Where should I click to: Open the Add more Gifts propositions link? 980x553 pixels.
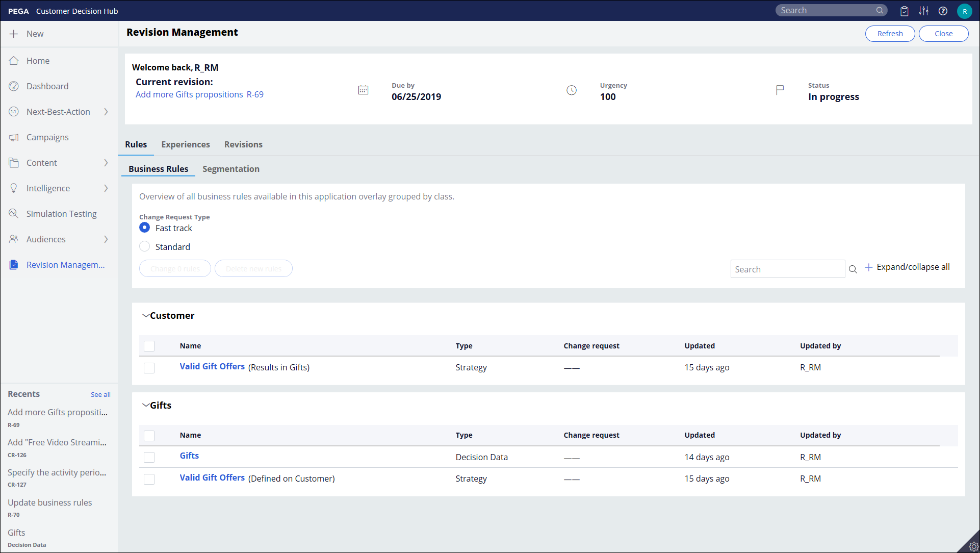(189, 94)
